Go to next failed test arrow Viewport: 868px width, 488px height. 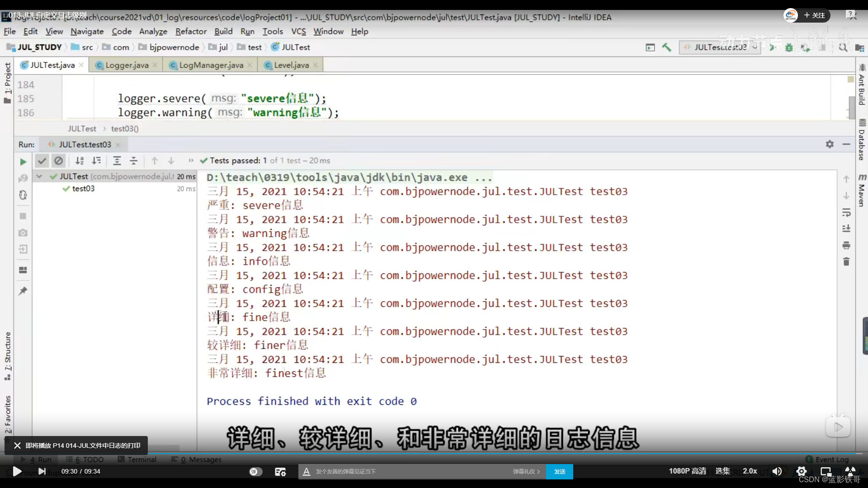pyautogui.click(x=171, y=161)
